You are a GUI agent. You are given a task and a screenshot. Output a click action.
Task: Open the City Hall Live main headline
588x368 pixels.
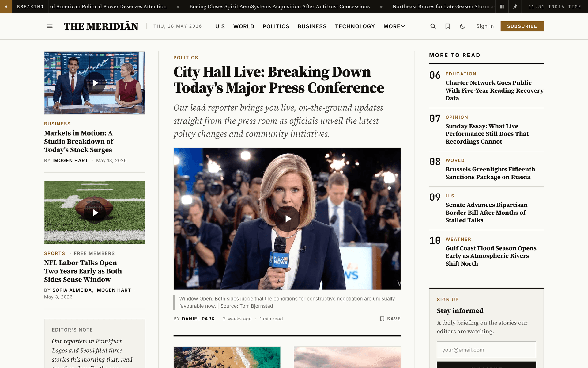tap(279, 80)
